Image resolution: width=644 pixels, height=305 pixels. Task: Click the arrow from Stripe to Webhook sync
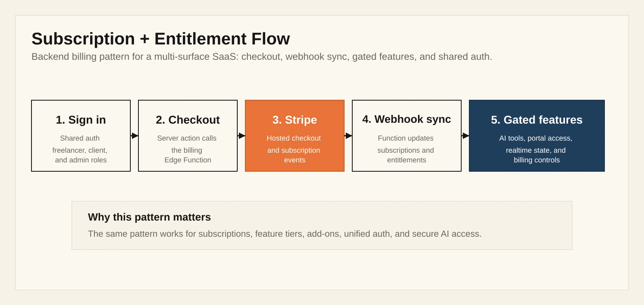click(x=349, y=136)
